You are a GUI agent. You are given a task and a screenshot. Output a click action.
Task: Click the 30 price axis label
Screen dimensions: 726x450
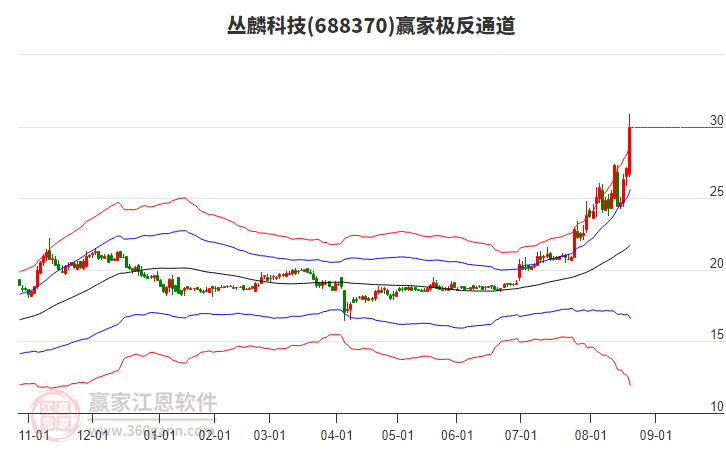[x=717, y=120]
